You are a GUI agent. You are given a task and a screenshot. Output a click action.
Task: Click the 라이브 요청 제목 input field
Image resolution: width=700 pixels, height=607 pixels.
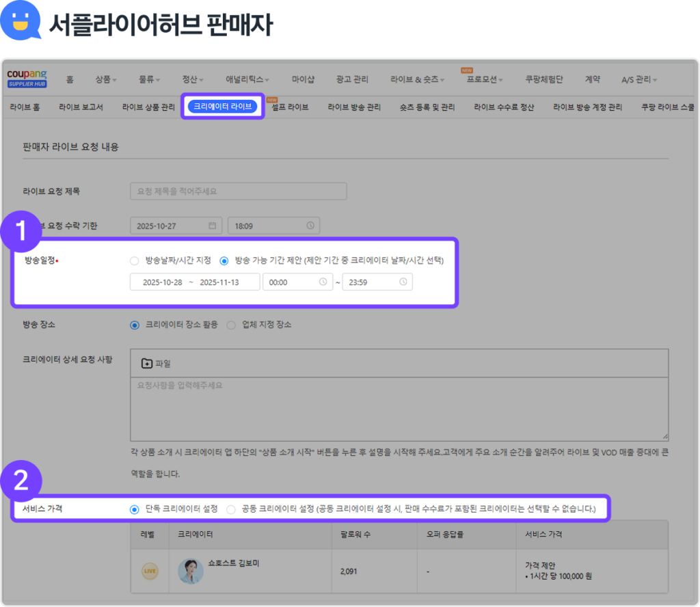pyautogui.click(x=238, y=191)
